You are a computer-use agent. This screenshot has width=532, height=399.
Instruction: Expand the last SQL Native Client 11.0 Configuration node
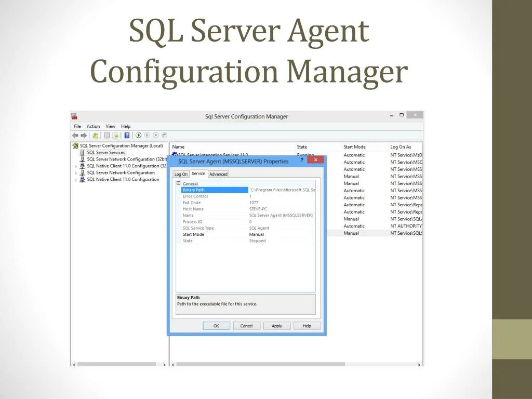pyautogui.click(x=76, y=180)
